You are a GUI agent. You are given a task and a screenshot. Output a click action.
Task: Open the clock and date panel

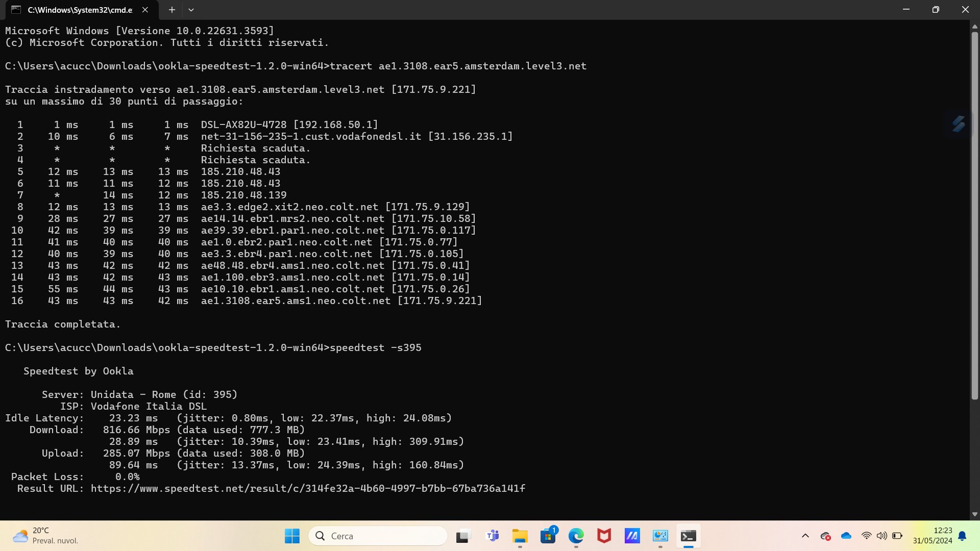click(932, 536)
